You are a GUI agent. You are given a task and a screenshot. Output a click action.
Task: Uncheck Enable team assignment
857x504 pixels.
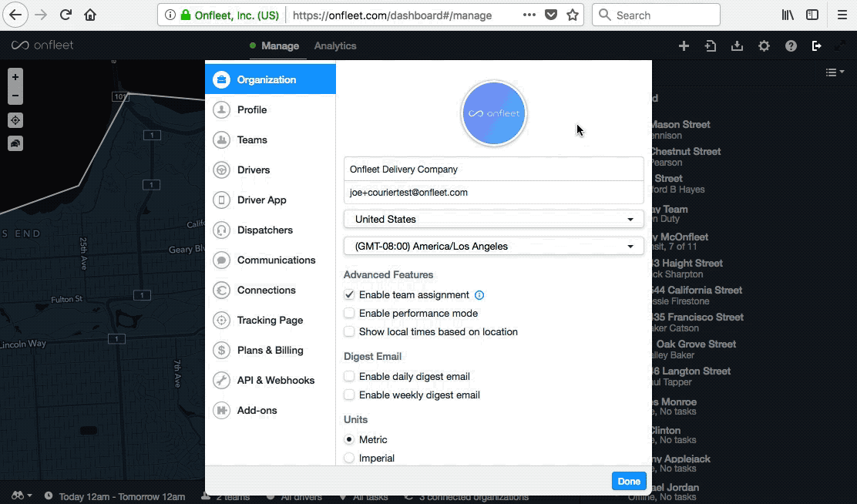[x=349, y=295]
